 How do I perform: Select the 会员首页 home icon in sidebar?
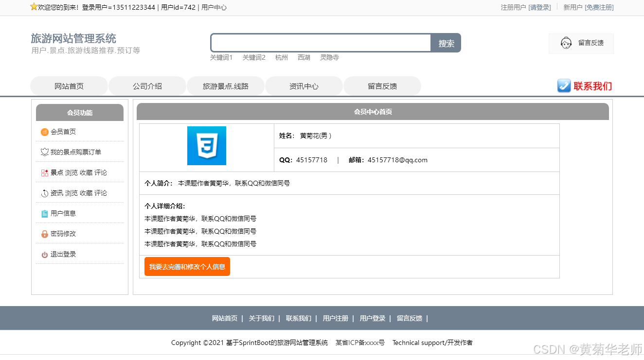click(44, 131)
